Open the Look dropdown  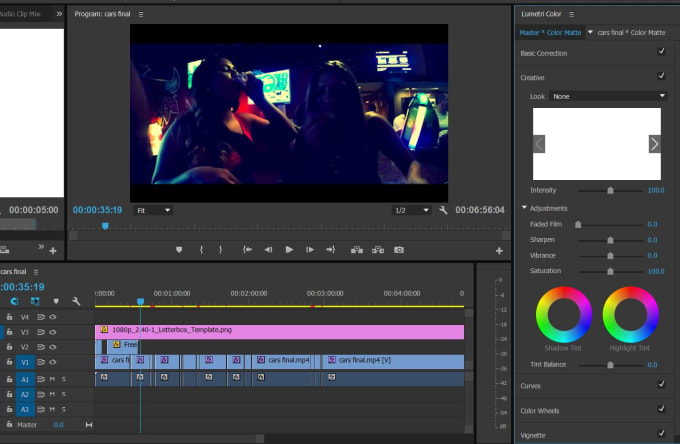click(608, 96)
